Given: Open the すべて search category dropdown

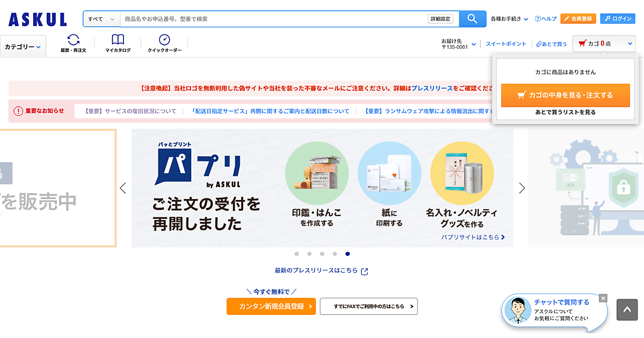Looking at the screenshot, I should coord(101,19).
